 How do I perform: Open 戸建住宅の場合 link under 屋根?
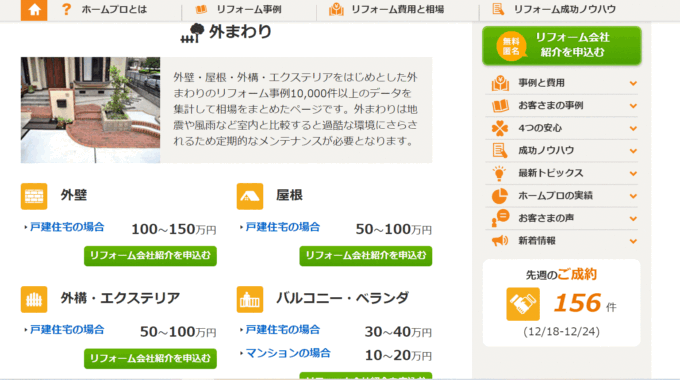[283, 227]
